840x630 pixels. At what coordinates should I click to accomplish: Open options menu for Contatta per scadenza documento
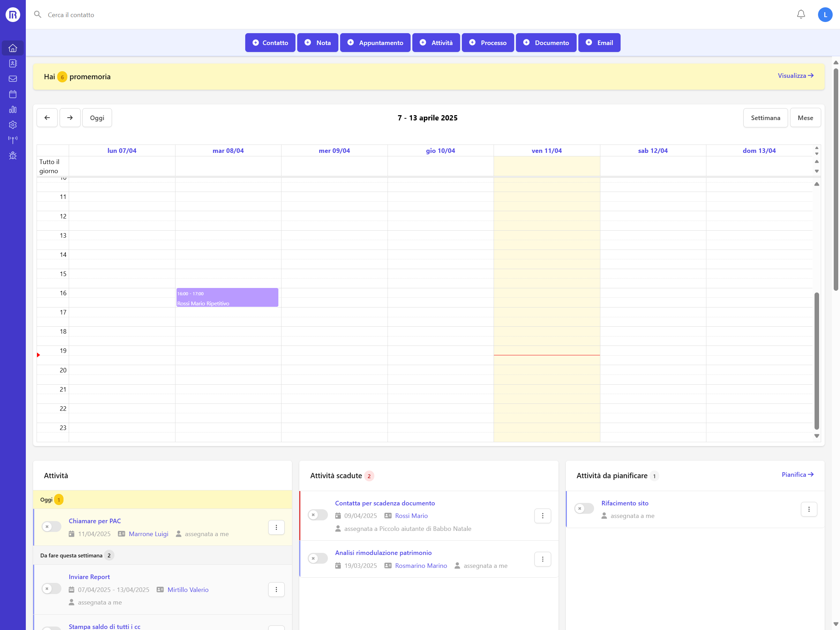click(543, 516)
